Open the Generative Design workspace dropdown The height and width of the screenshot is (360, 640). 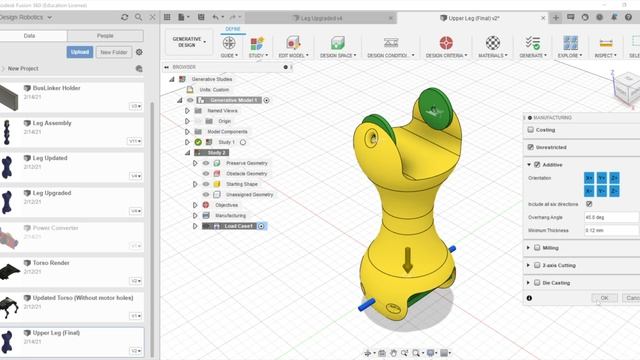(x=189, y=42)
